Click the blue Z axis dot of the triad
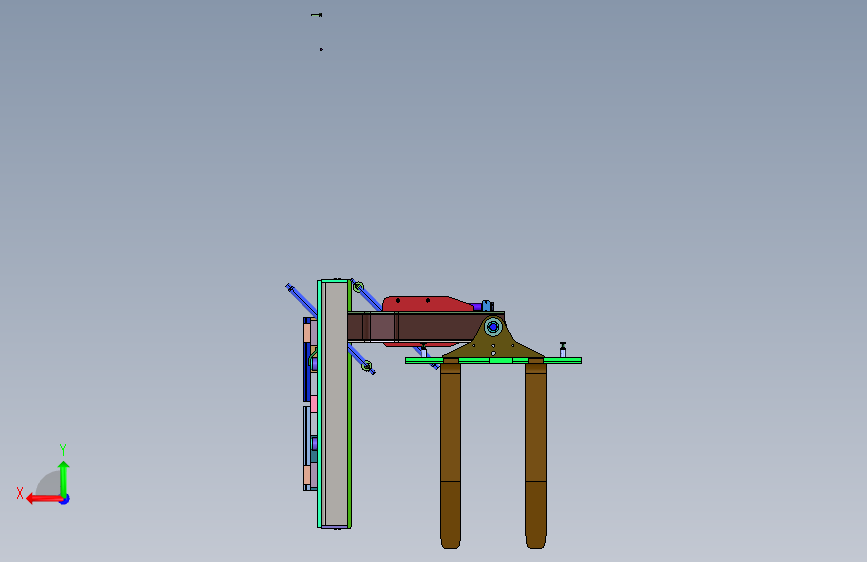The width and height of the screenshot is (867, 562). [65, 499]
